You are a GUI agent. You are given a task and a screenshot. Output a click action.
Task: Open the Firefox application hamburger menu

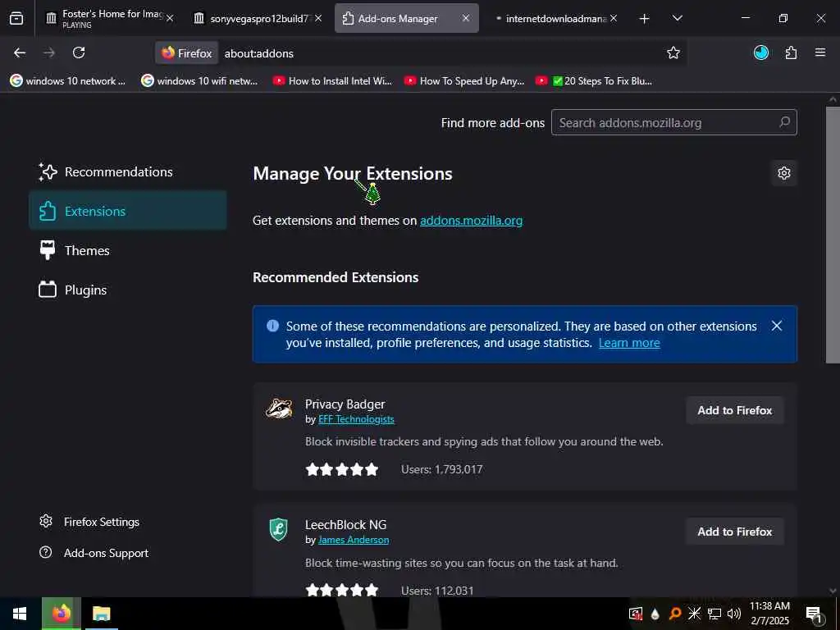coord(820,52)
